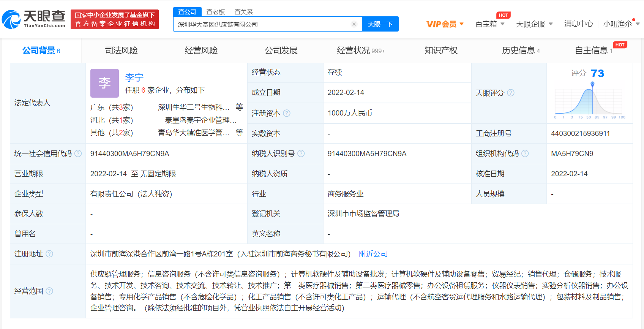Click the TianYanCha logo
644x329 pixels.
click(x=34, y=19)
